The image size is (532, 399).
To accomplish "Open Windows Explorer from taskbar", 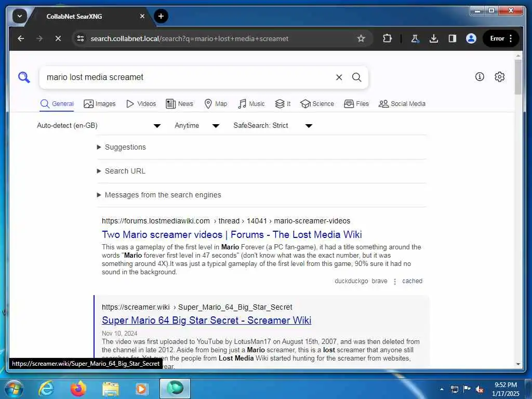I will [x=111, y=389].
